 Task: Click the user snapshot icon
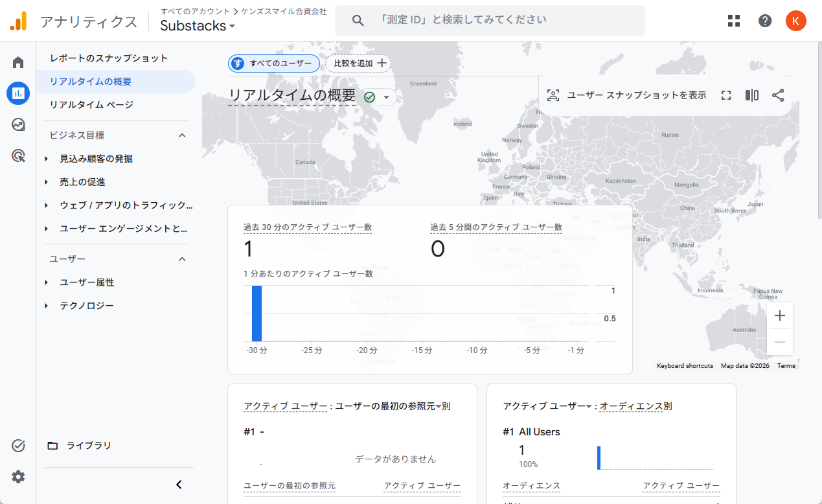tap(553, 95)
